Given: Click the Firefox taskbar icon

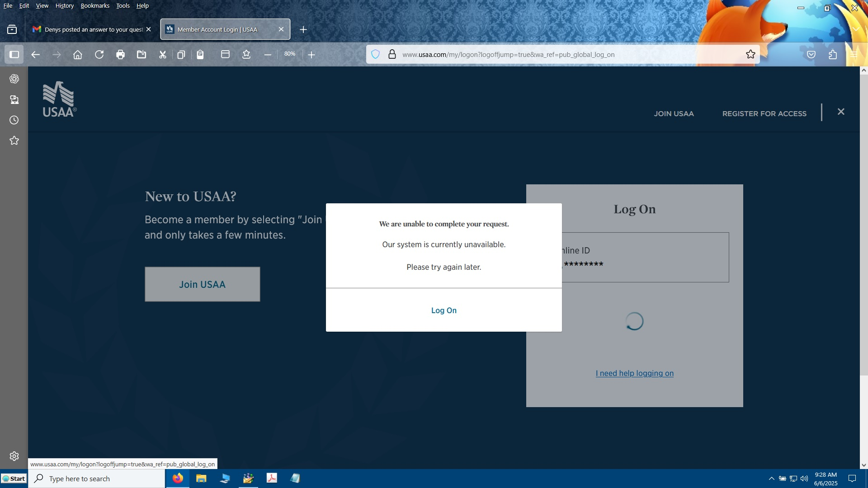Looking at the screenshot, I should point(178,478).
